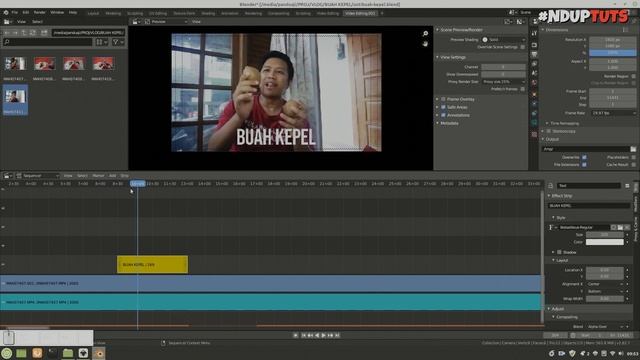Screen dimensions: 640x360
Task: Open the terminal in the taskbar
Action: pos(52,353)
